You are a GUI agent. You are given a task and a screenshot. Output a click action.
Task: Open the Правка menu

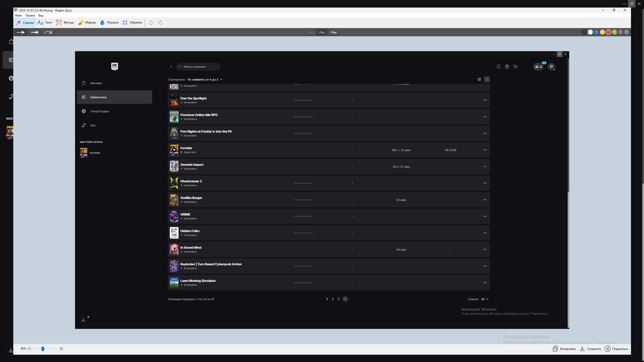30,16
